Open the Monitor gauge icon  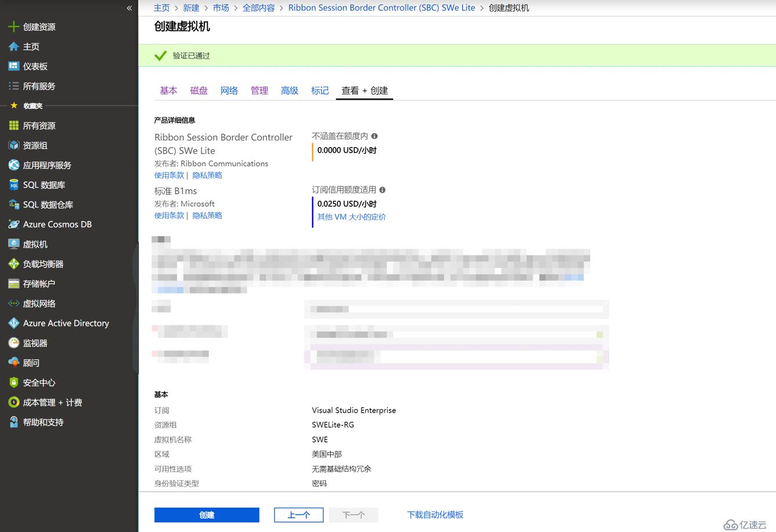(13, 343)
